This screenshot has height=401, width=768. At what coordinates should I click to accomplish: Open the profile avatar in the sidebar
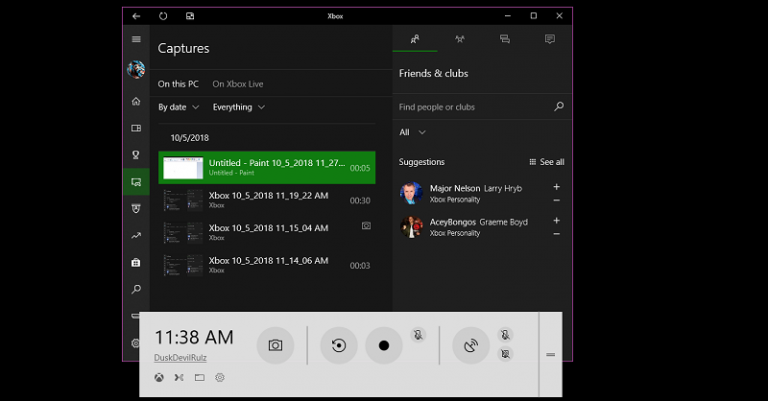(x=136, y=70)
